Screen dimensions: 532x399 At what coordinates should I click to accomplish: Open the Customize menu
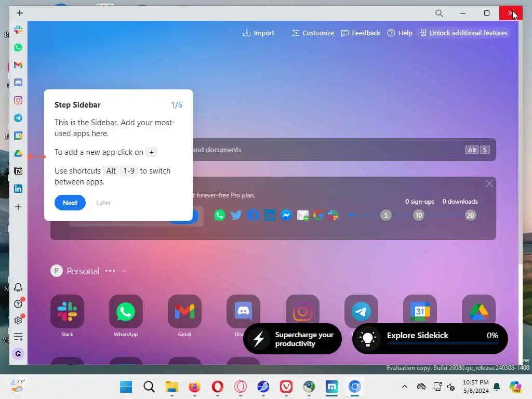313,33
